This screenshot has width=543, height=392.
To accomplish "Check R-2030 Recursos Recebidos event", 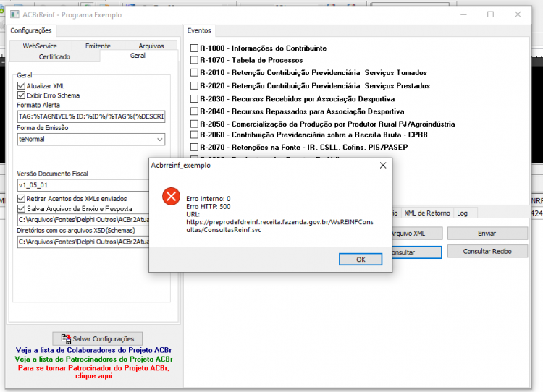I will coord(194,99).
